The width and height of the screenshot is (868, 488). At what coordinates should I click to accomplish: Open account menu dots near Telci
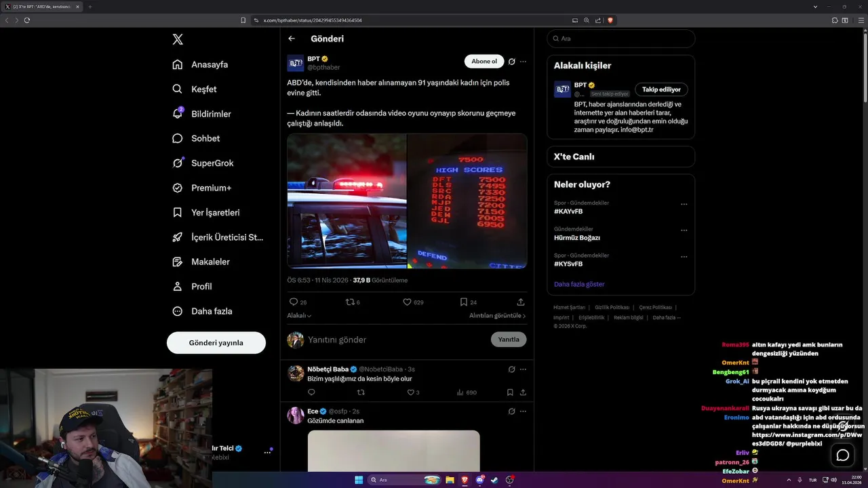click(267, 452)
